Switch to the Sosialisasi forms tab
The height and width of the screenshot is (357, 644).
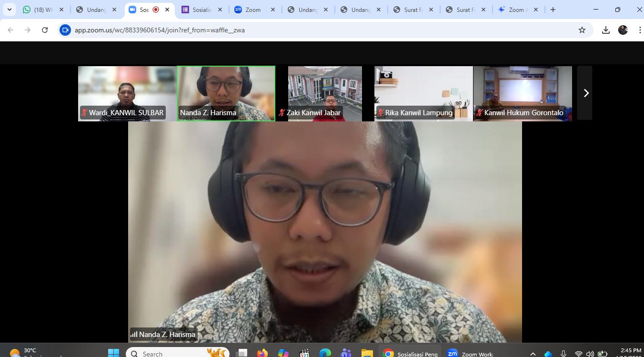200,10
